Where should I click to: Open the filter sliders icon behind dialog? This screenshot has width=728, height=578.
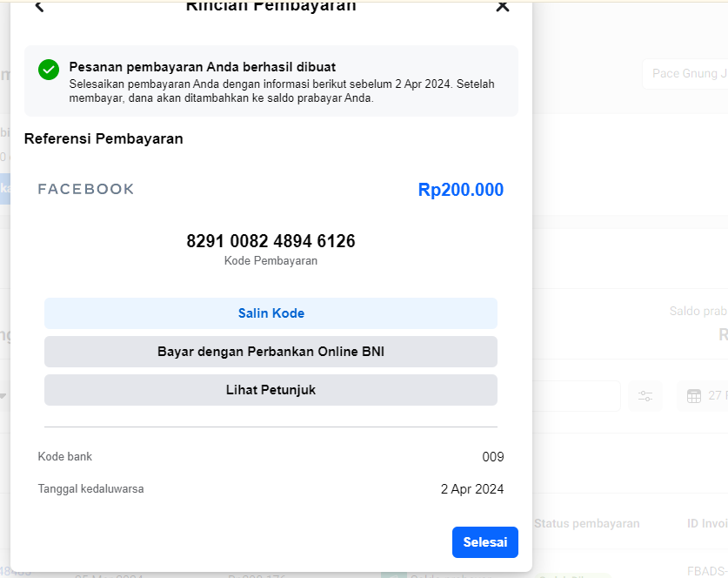(645, 396)
